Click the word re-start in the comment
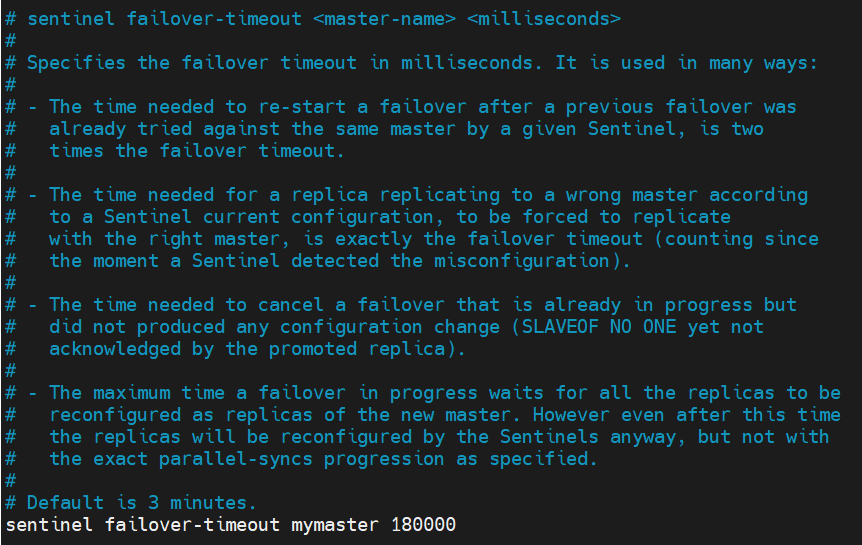The height and width of the screenshot is (545, 862). point(303,107)
